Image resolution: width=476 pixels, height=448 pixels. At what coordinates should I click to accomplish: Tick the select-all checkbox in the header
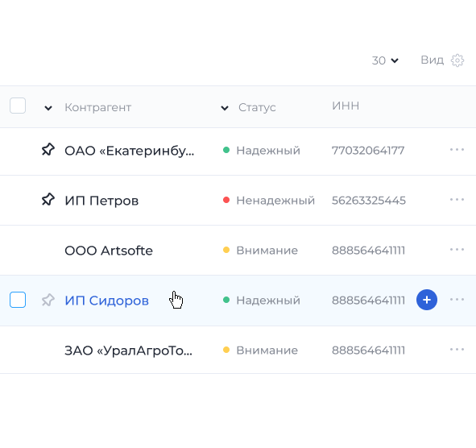tap(18, 106)
